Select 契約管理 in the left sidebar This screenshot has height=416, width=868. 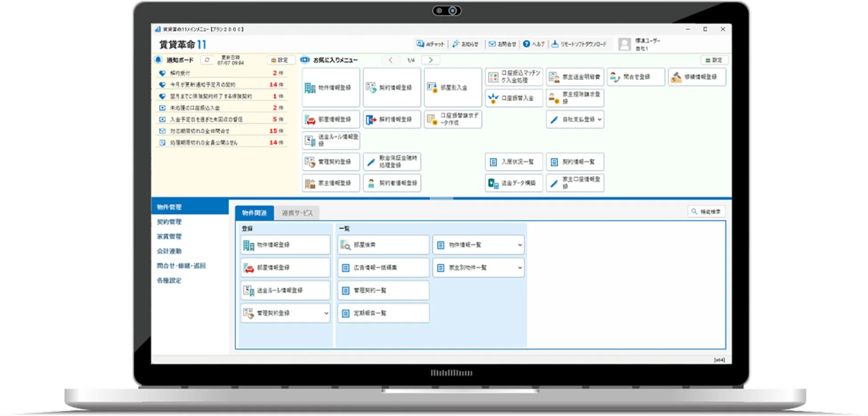[x=169, y=222]
